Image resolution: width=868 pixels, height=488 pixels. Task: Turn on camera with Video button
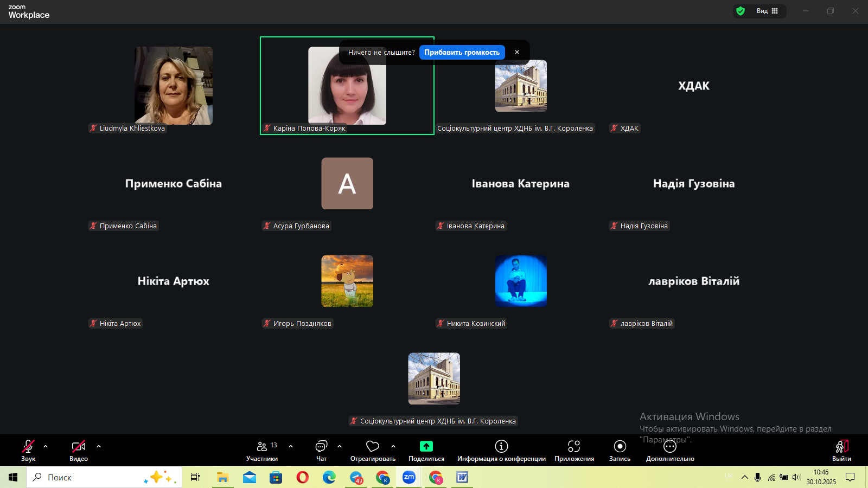click(x=79, y=447)
